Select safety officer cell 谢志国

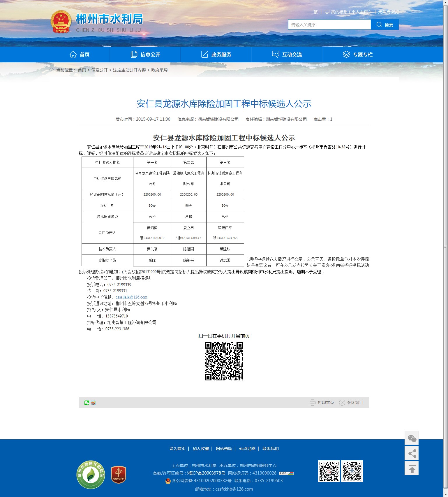point(225,260)
